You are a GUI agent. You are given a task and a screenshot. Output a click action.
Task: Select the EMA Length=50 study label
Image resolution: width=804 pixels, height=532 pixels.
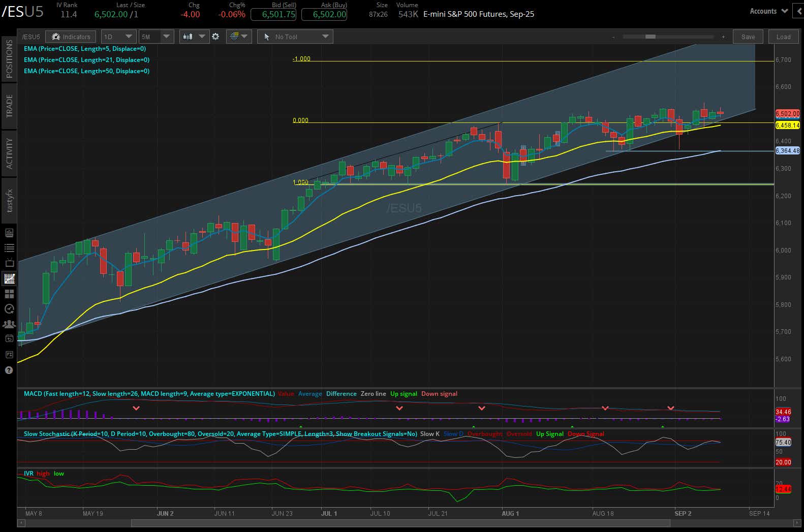(x=86, y=71)
